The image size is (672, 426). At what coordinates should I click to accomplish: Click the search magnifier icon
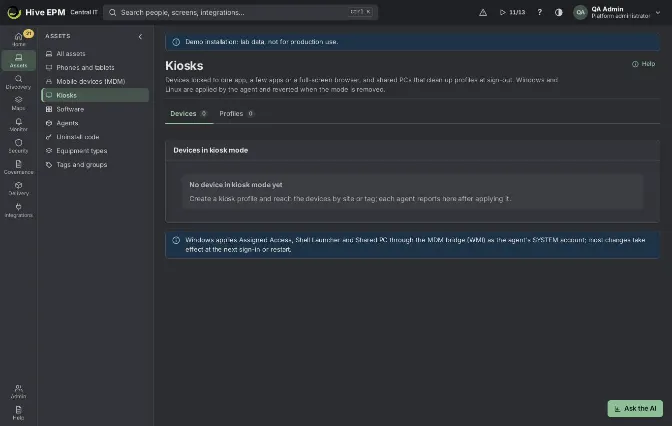coord(112,12)
